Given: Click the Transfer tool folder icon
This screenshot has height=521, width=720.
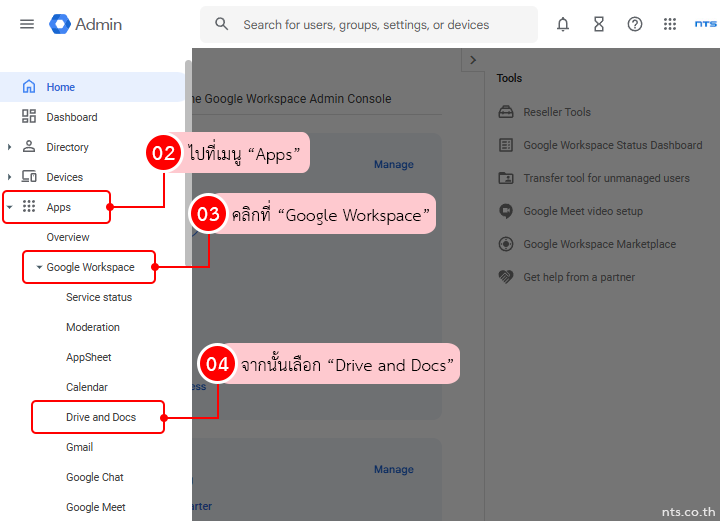Looking at the screenshot, I should pyautogui.click(x=506, y=178).
